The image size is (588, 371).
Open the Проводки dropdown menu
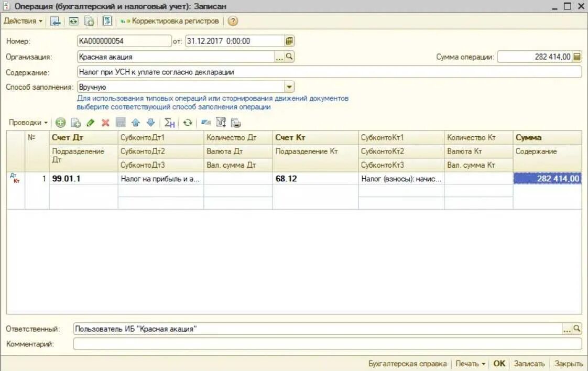[28, 123]
